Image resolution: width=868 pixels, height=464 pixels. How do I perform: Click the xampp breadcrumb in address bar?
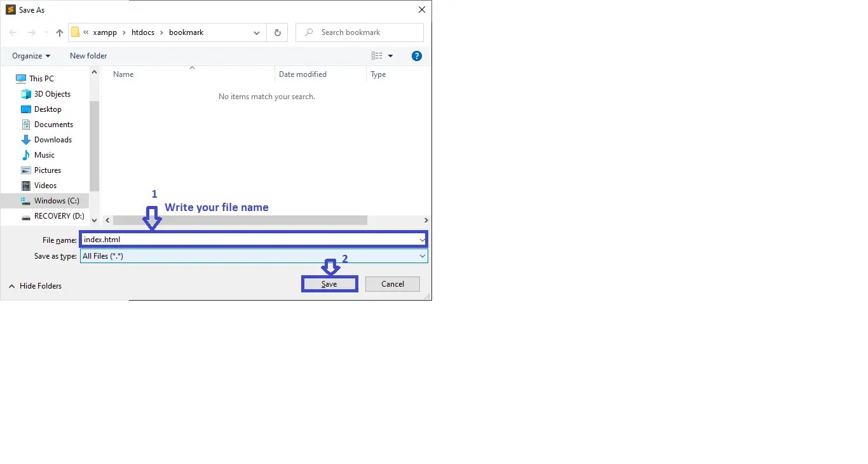(105, 32)
